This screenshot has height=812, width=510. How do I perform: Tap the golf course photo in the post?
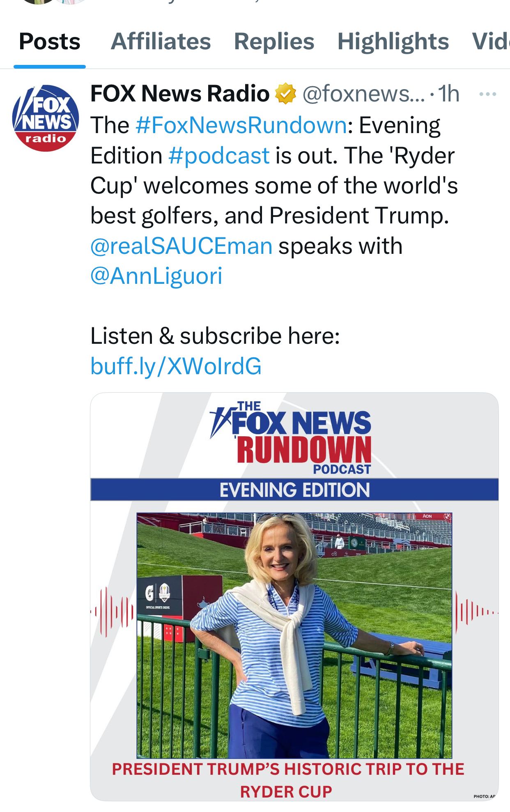tap(294, 635)
